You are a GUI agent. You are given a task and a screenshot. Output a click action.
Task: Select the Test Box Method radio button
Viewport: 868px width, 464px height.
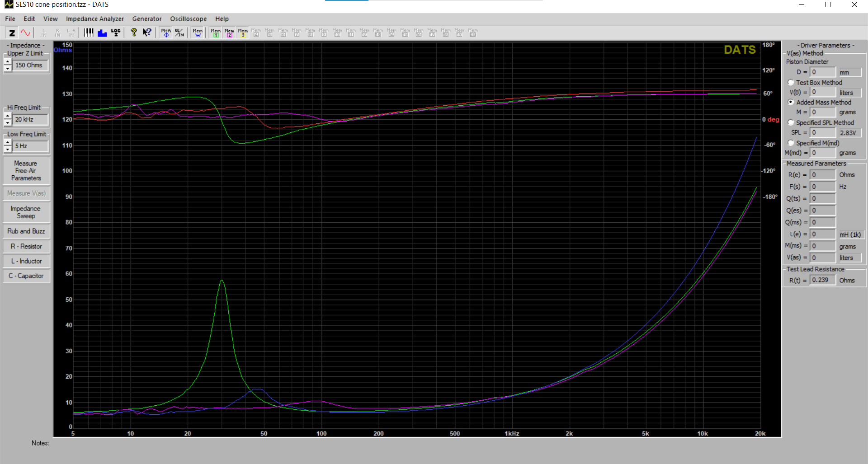coord(791,82)
